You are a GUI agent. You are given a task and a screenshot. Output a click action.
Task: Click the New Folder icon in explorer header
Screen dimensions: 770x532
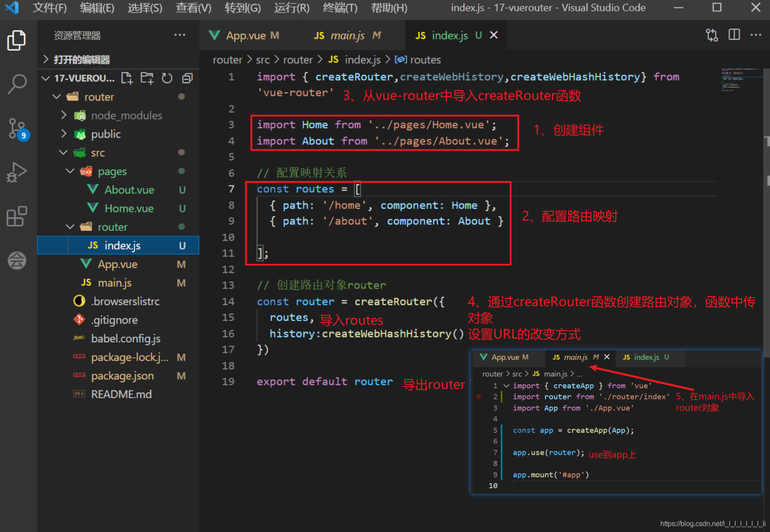147,78
